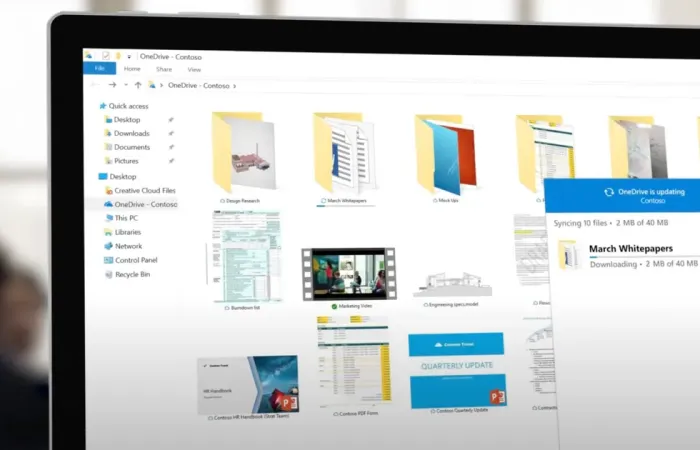Expand chevron before OneDrive - Contoso breadcrumb

point(162,85)
